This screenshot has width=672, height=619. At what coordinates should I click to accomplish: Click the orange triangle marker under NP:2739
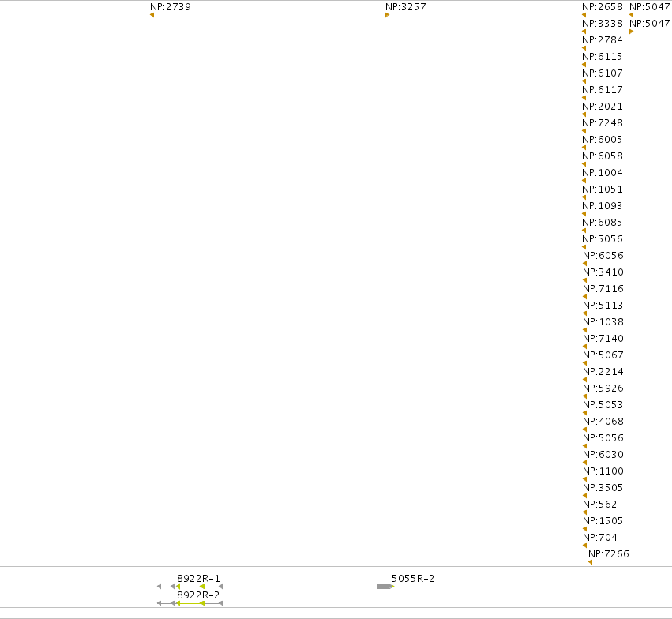pyautogui.click(x=152, y=15)
